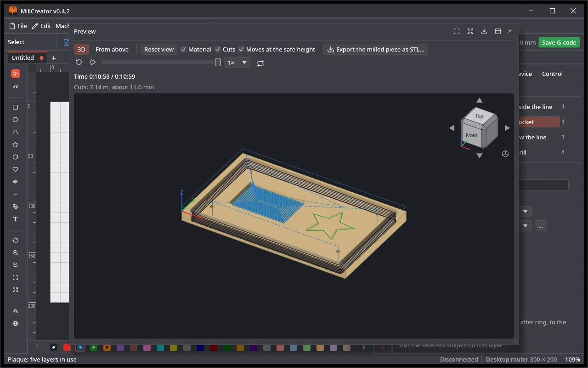Switch to the hand pan tool
The image size is (588, 368).
(16, 240)
